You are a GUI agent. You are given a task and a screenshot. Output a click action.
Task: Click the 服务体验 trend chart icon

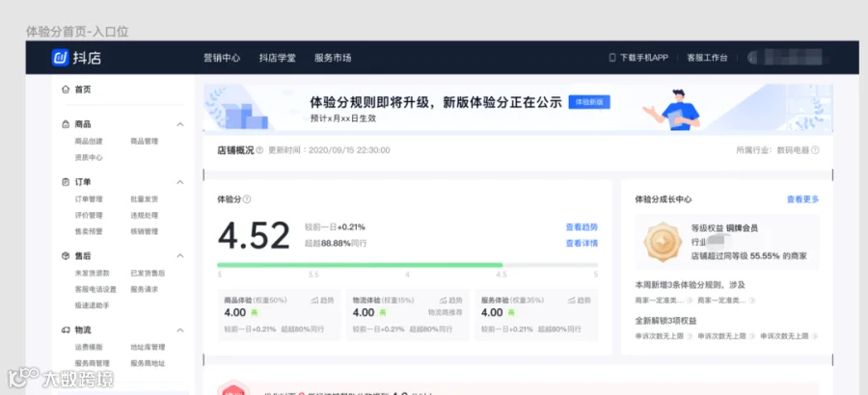[x=572, y=301]
